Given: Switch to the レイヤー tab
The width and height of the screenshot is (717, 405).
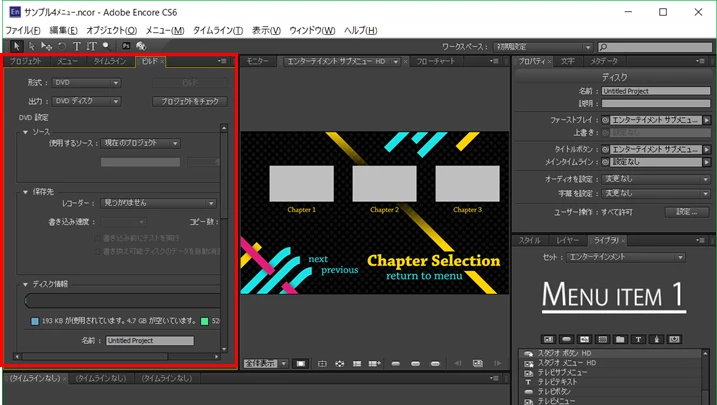Looking at the screenshot, I should pyautogui.click(x=567, y=240).
